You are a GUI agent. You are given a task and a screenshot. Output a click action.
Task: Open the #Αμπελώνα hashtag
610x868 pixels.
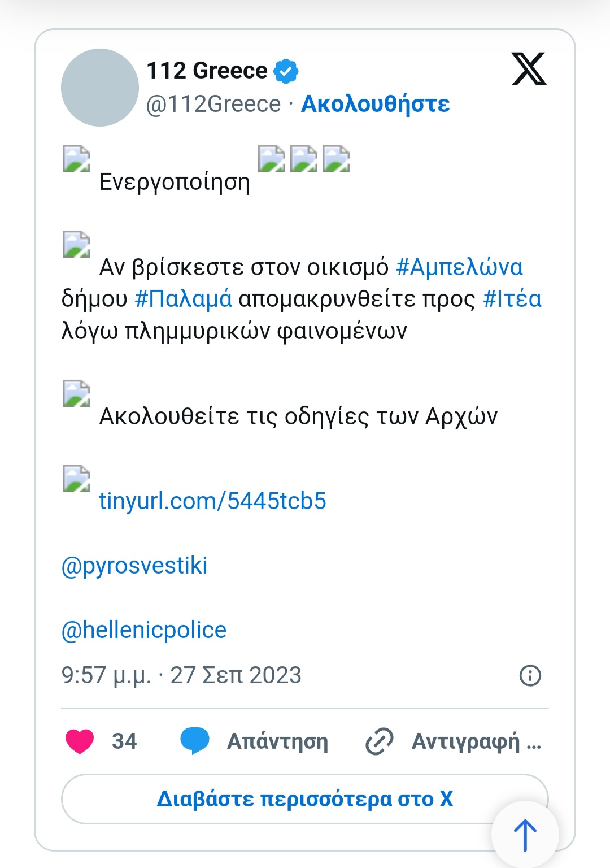click(x=460, y=267)
